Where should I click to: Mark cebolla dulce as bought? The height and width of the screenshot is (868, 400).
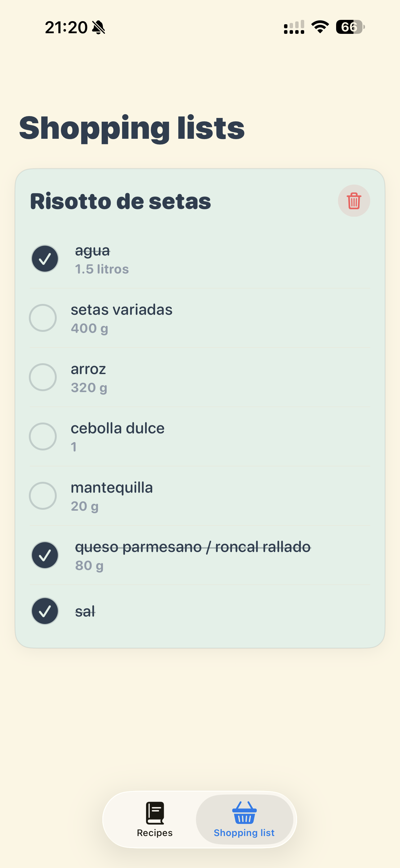click(x=43, y=436)
